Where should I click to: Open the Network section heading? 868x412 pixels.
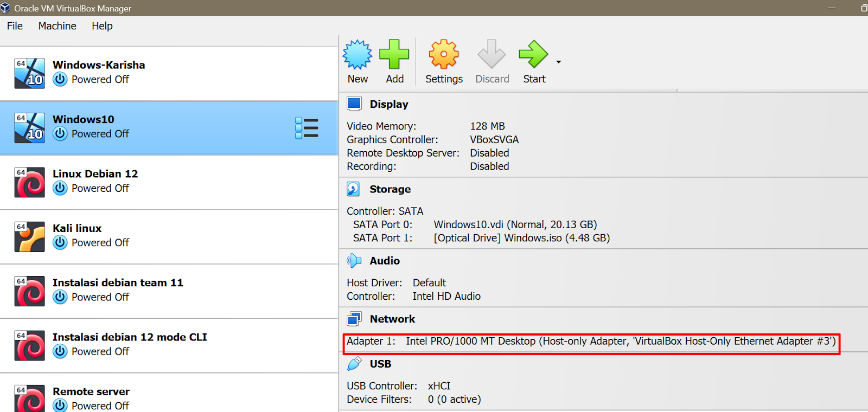[392, 319]
